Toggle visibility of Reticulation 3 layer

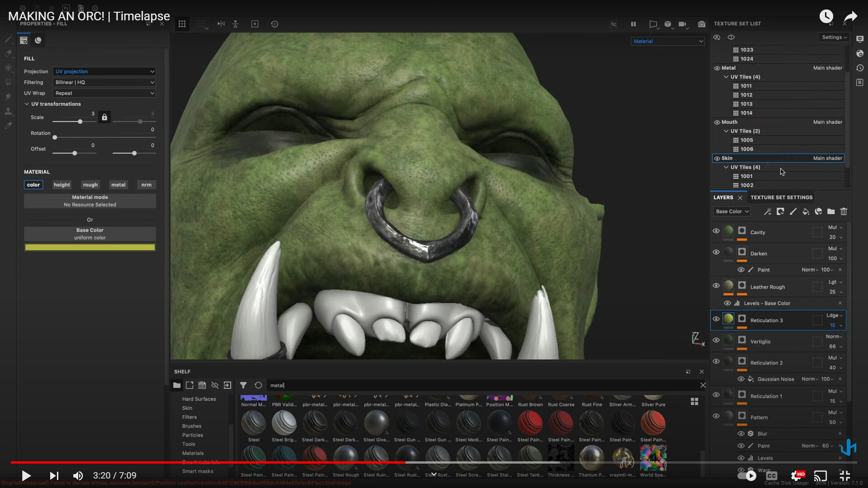click(716, 319)
